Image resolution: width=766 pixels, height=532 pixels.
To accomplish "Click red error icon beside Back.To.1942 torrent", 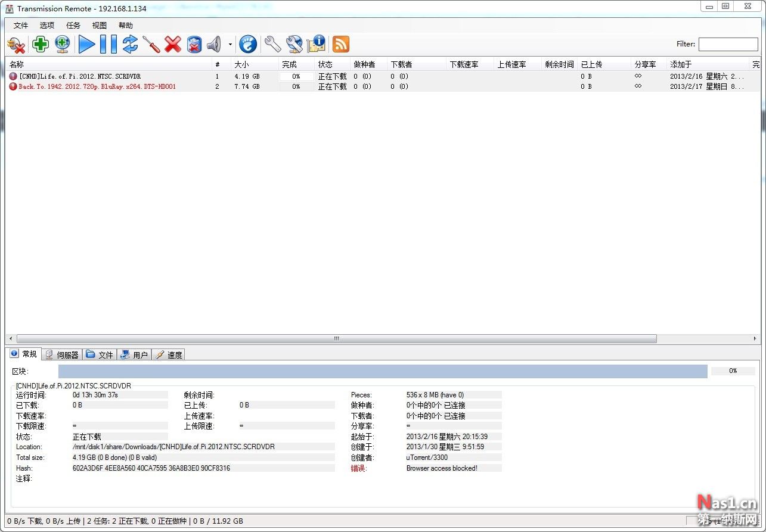I will 13,86.
